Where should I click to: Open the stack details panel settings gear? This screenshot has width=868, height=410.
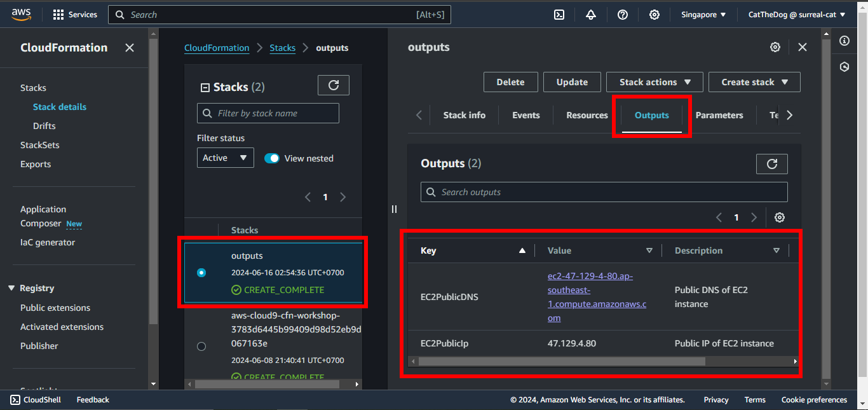tap(775, 47)
